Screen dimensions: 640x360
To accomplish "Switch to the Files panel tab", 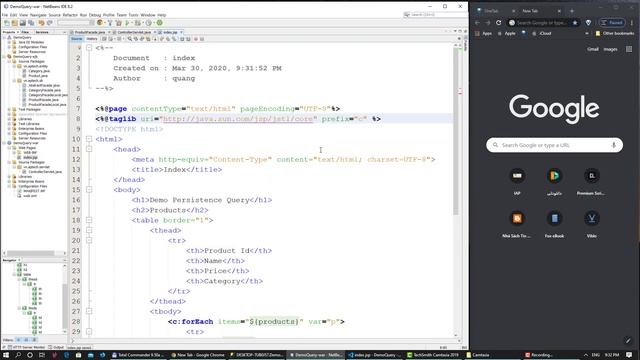I will coord(25,32).
